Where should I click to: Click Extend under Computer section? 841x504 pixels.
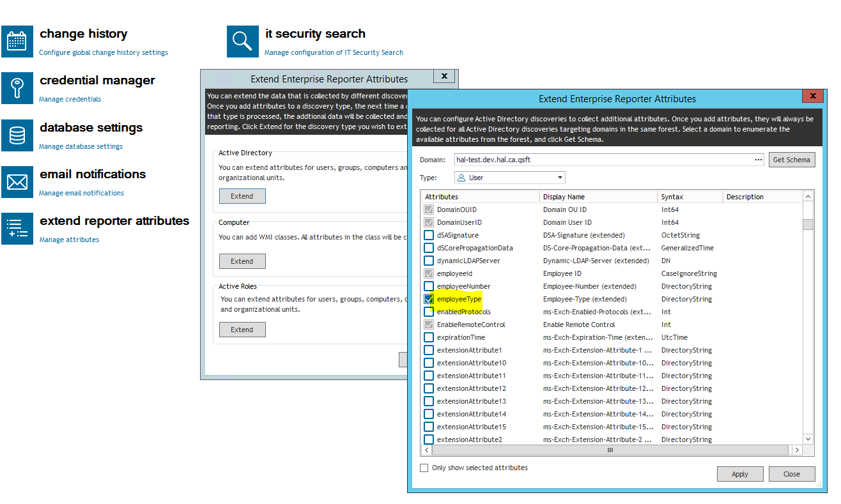[x=242, y=261]
